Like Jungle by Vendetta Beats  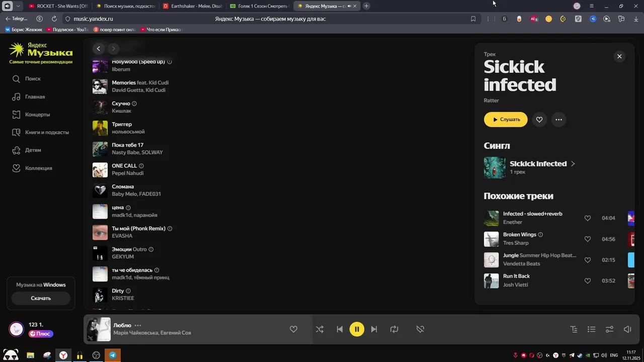(587, 260)
